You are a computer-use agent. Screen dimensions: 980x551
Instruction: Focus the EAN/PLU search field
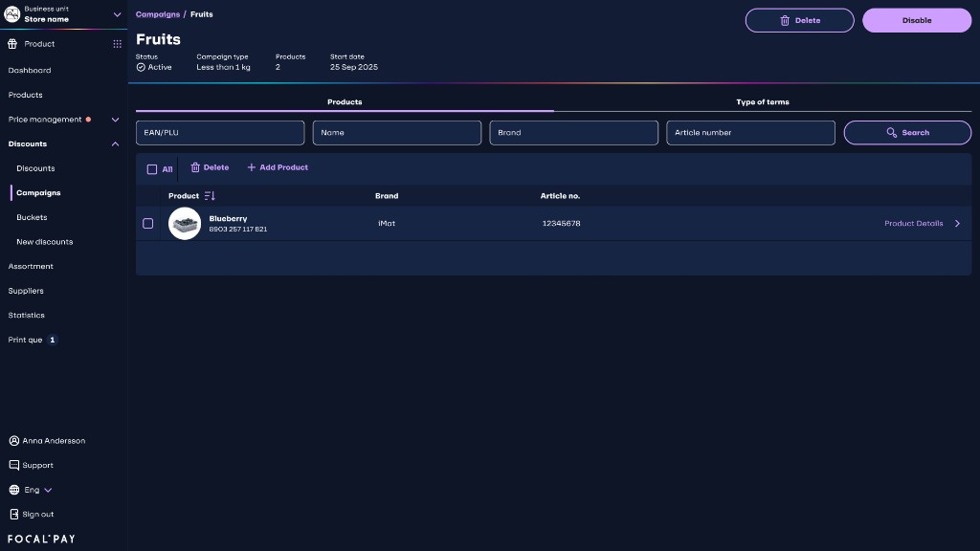coord(220,132)
